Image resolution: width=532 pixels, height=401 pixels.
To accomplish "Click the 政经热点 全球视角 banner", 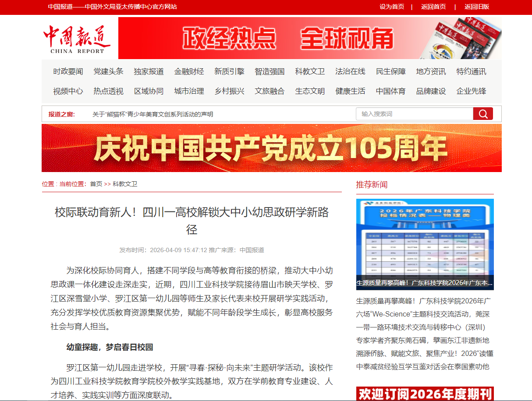I will 310,38.
